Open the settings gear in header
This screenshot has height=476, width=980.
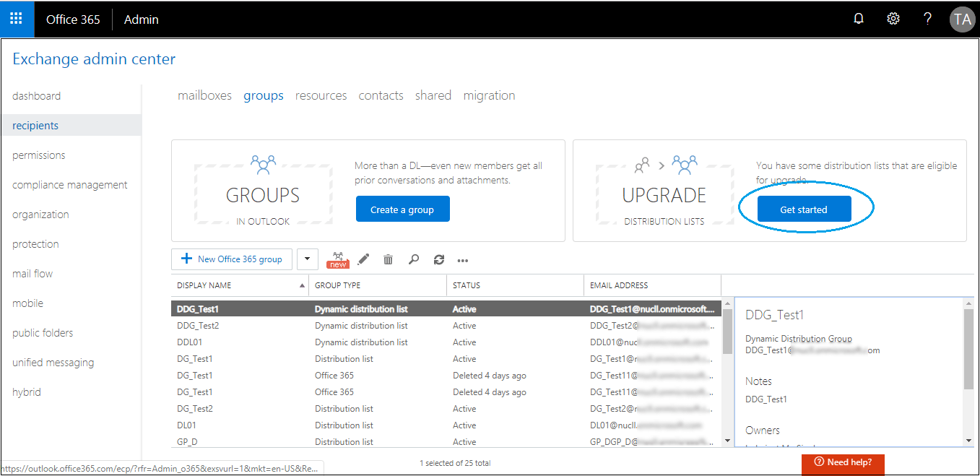[x=893, y=20]
